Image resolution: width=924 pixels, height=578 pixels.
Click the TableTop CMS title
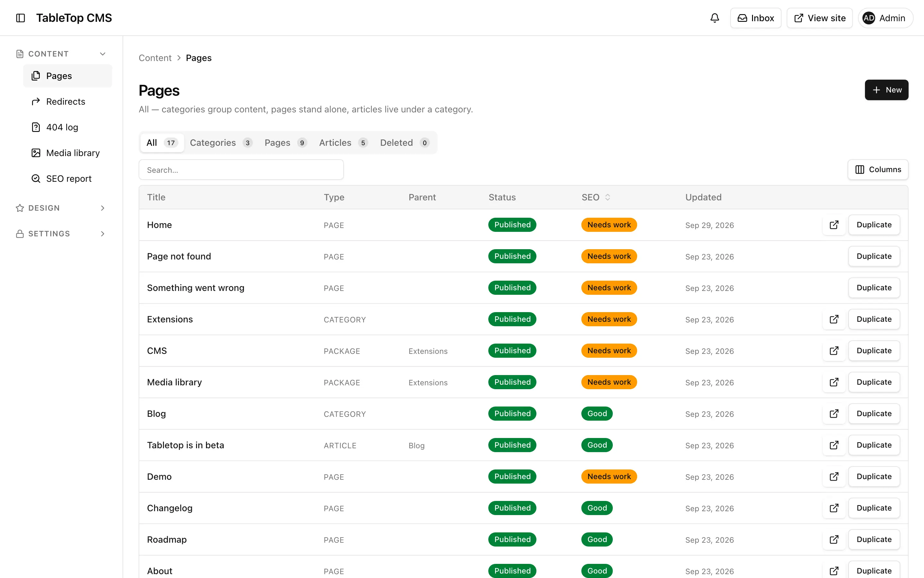click(x=74, y=18)
